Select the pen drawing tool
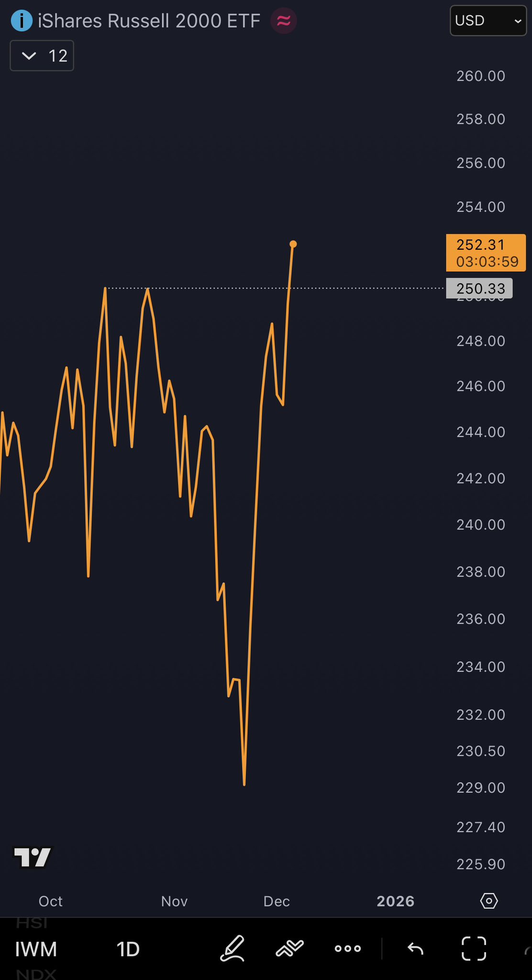The height and width of the screenshot is (980, 532). 233,948
